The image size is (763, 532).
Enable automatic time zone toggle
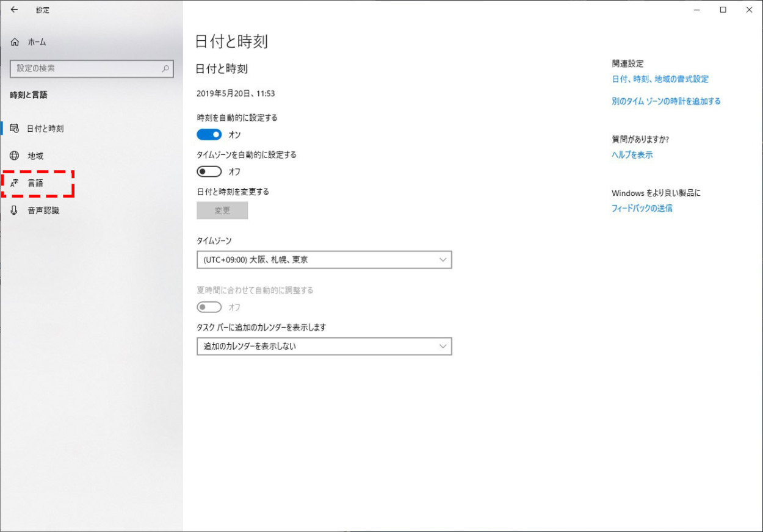[209, 171]
